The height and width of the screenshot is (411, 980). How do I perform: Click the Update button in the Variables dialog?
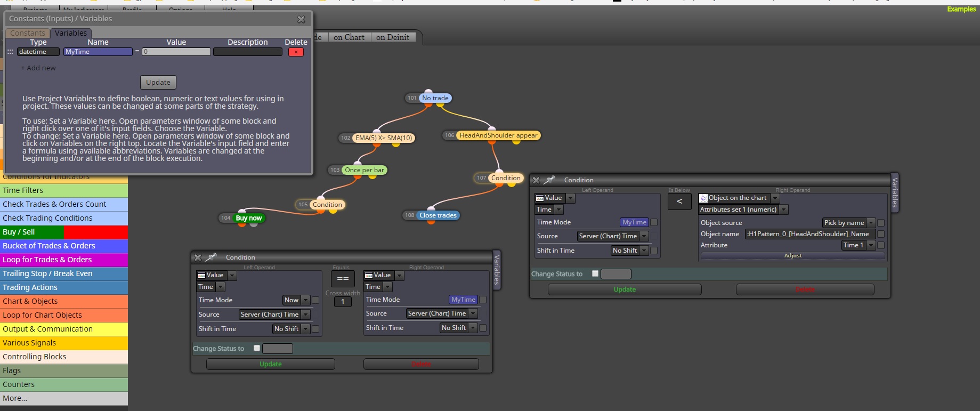click(x=158, y=83)
